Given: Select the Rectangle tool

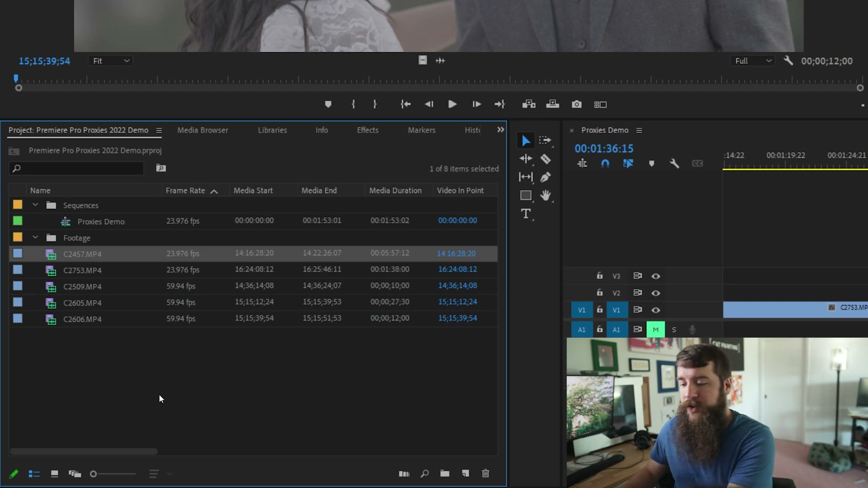Looking at the screenshot, I should [526, 195].
